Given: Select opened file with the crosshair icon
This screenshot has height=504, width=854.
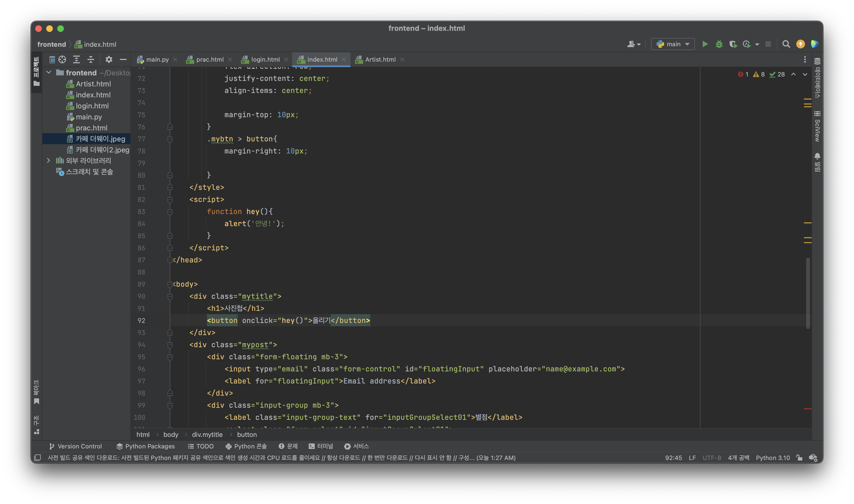Looking at the screenshot, I should point(62,59).
